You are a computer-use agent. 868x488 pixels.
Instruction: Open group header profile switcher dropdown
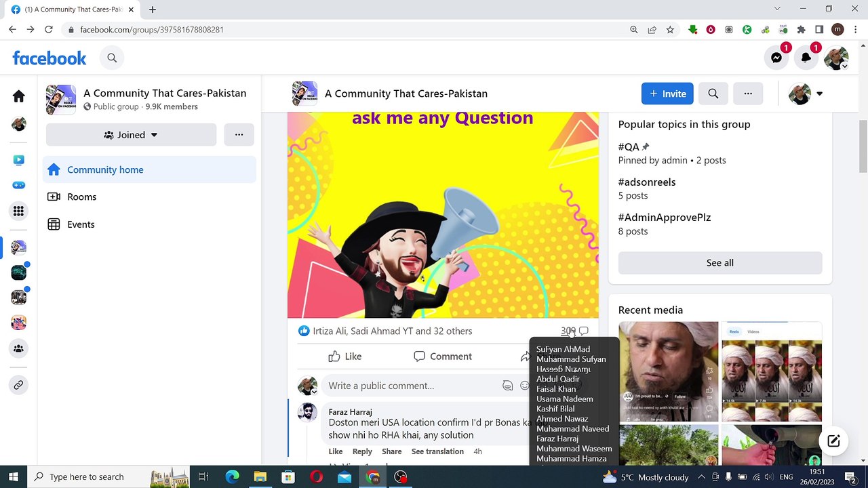pos(806,94)
